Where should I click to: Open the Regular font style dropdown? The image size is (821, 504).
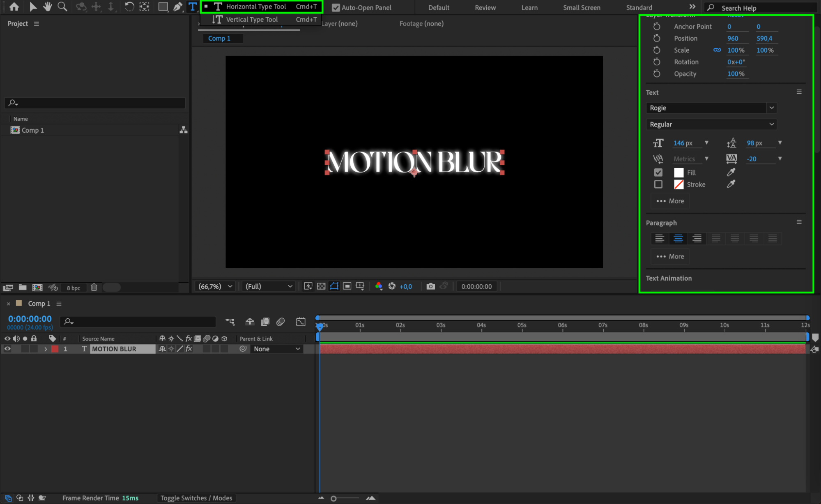click(772, 124)
